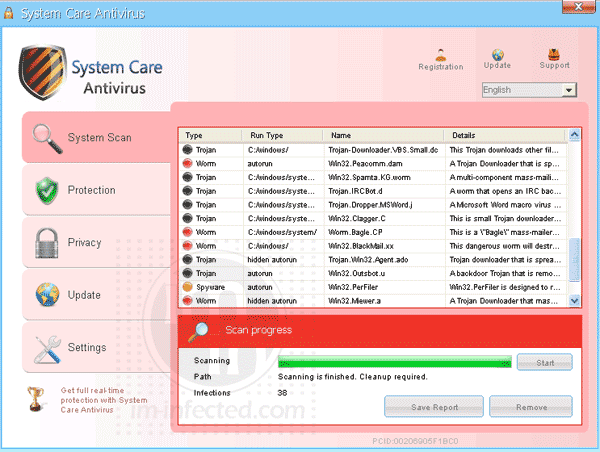The image size is (600, 452).
Task: Click the threat icon for Trojan.IRCBot.d
Action: [188, 191]
